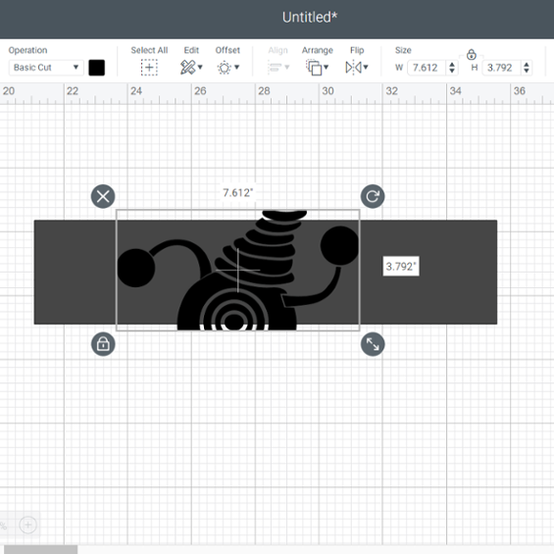554x554 pixels.
Task: Click the Operation label
Action: tap(28, 50)
